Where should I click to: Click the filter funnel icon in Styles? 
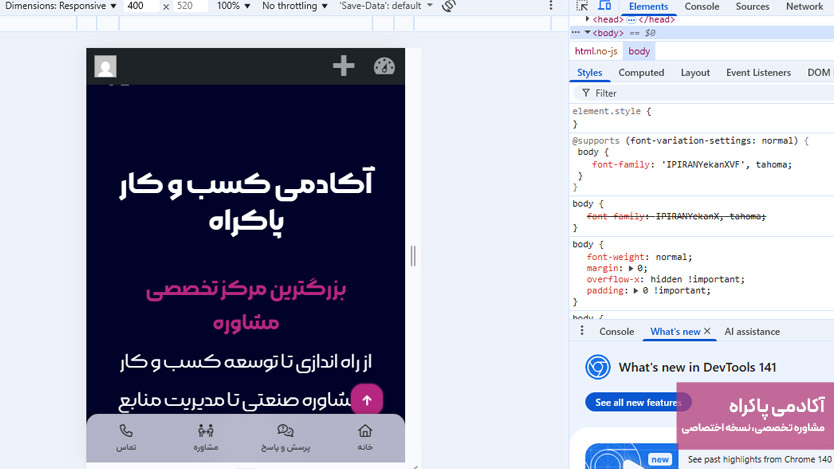pos(586,93)
